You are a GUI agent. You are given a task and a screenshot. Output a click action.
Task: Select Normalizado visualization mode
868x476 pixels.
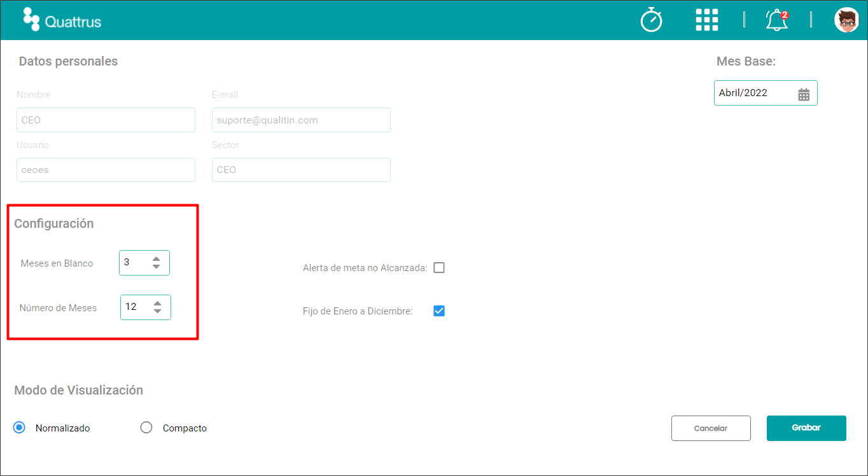click(19, 428)
